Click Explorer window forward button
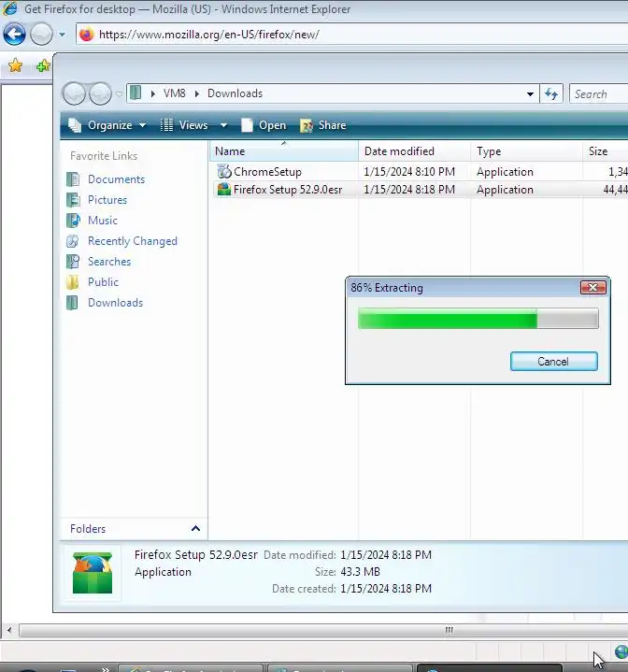This screenshot has height=672, width=628. point(100,93)
